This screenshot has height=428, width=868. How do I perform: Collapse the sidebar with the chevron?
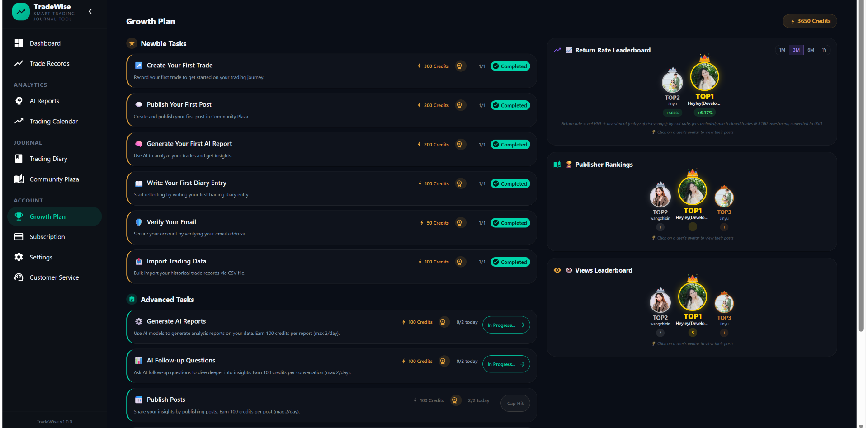pos(90,12)
